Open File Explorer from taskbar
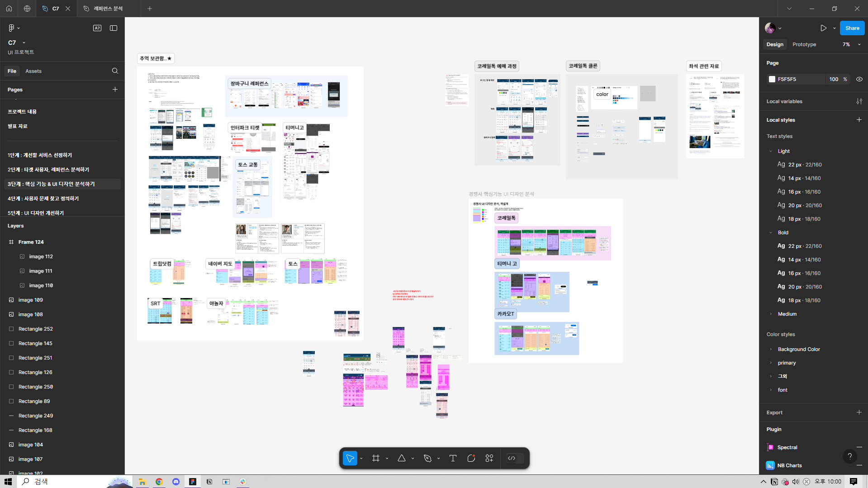The width and height of the screenshot is (868, 488). (142, 482)
